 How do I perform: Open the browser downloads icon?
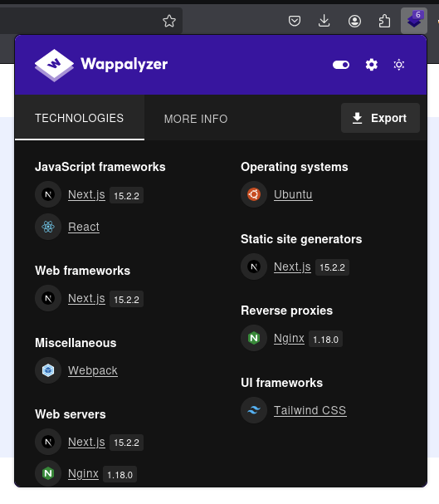click(324, 22)
